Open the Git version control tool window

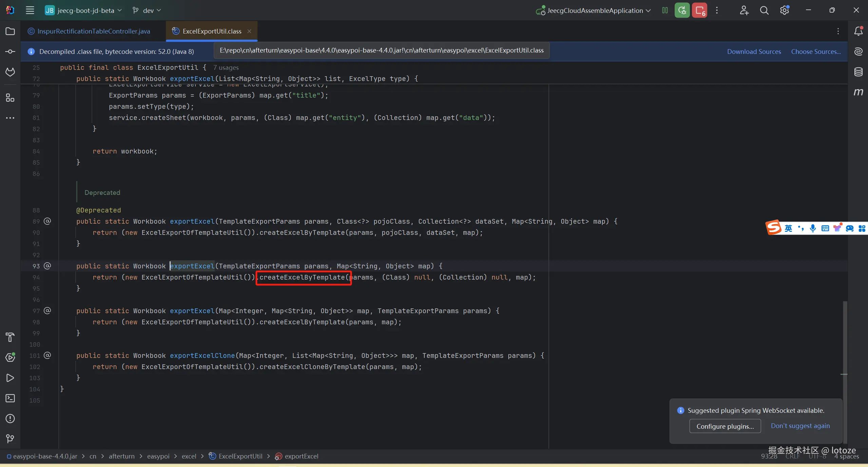[10, 439]
